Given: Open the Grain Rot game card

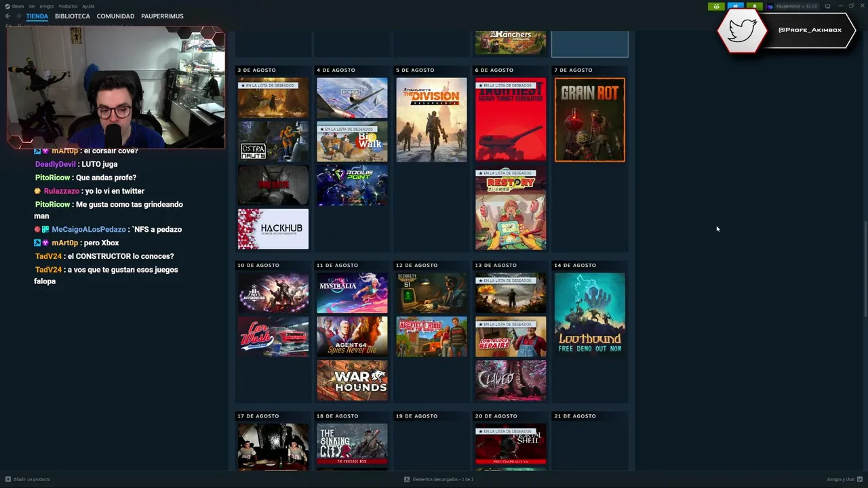Looking at the screenshot, I should coord(590,120).
